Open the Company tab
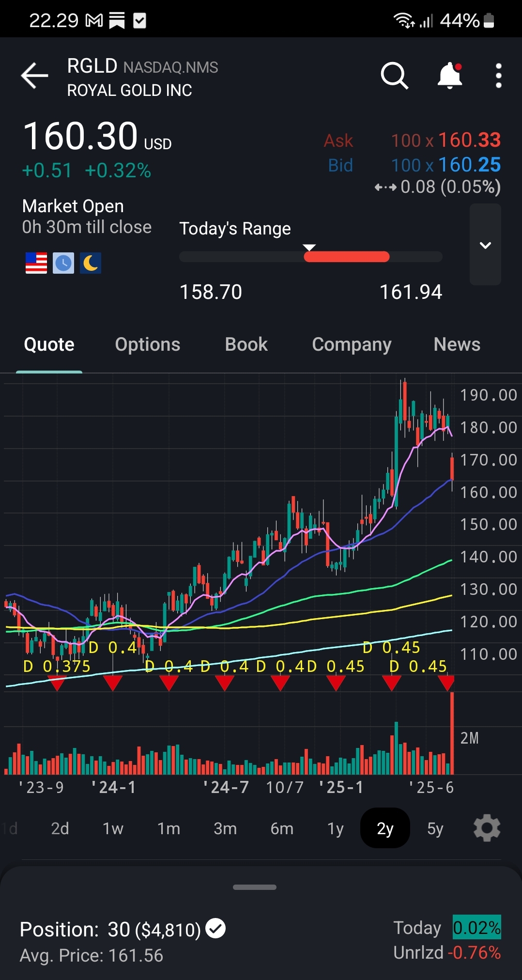Screen dimensions: 522x980 [352, 344]
